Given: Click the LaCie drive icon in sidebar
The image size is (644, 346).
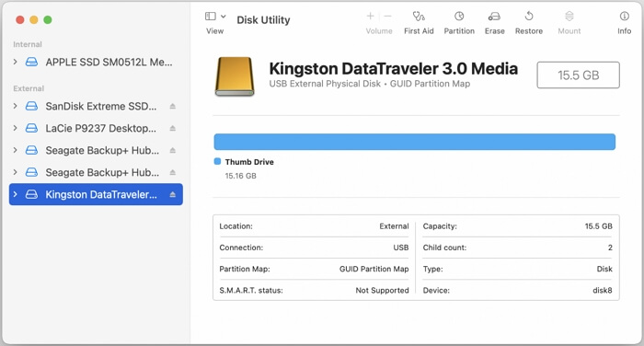Looking at the screenshot, I should pos(31,128).
